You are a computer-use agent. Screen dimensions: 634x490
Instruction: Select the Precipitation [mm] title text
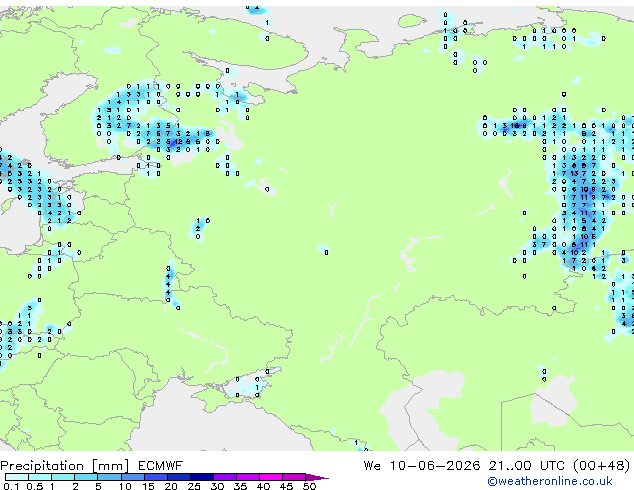[x=65, y=466]
